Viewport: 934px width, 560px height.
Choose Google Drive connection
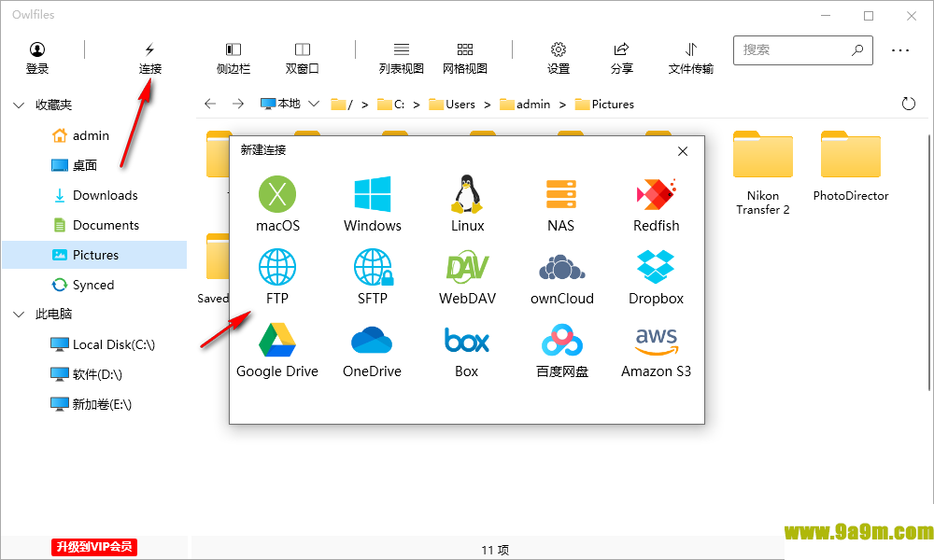point(277,351)
